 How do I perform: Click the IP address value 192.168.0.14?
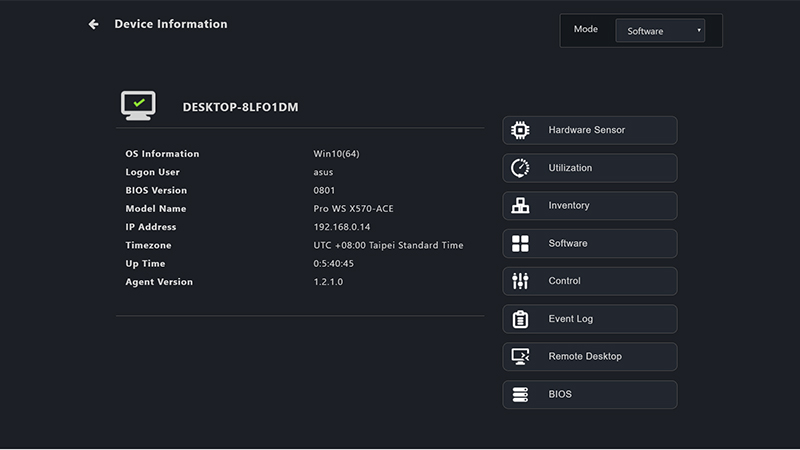click(x=341, y=227)
